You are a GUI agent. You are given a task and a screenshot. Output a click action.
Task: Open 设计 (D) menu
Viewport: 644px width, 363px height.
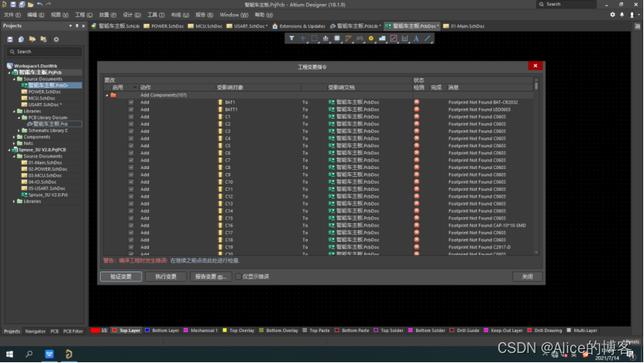pos(132,15)
